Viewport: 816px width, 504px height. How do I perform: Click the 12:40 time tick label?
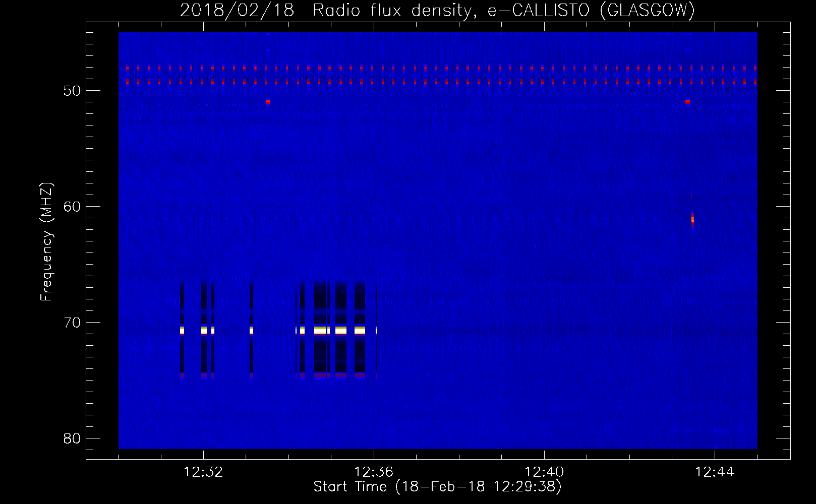(x=544, y=472)
